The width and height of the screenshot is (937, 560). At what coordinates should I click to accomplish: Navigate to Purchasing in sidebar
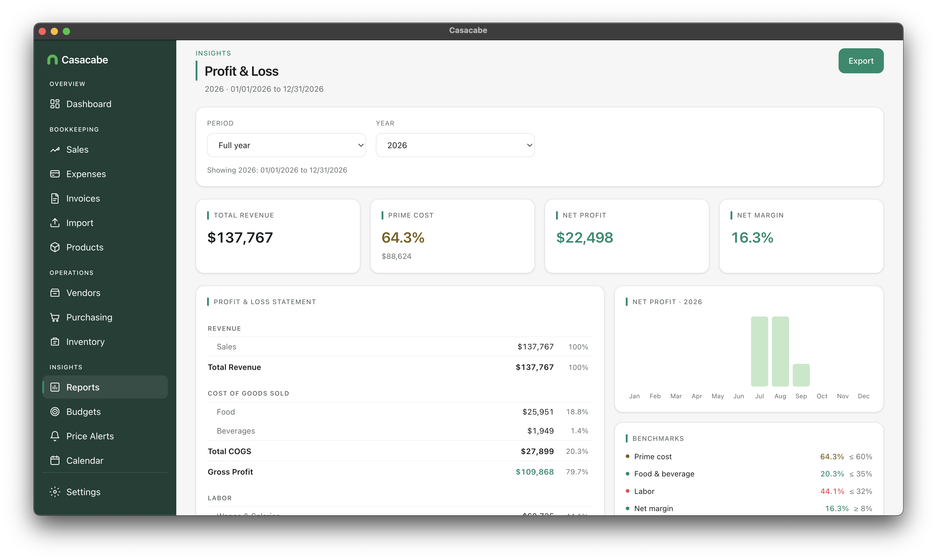pyautogui.click(x=105, y=317)
